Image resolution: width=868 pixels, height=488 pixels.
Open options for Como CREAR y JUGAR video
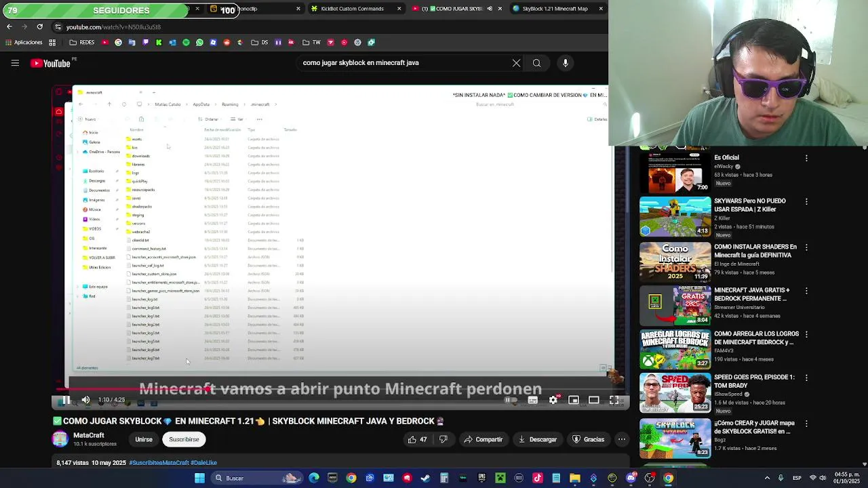(806, 424)
